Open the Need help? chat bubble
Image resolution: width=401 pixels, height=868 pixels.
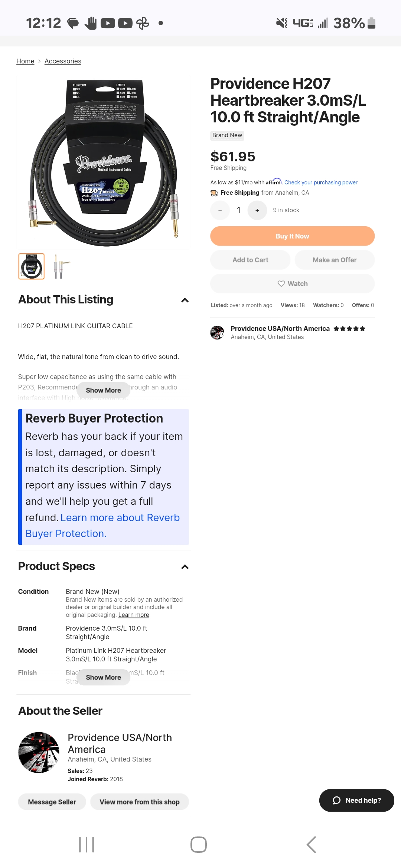coord(356,800)
